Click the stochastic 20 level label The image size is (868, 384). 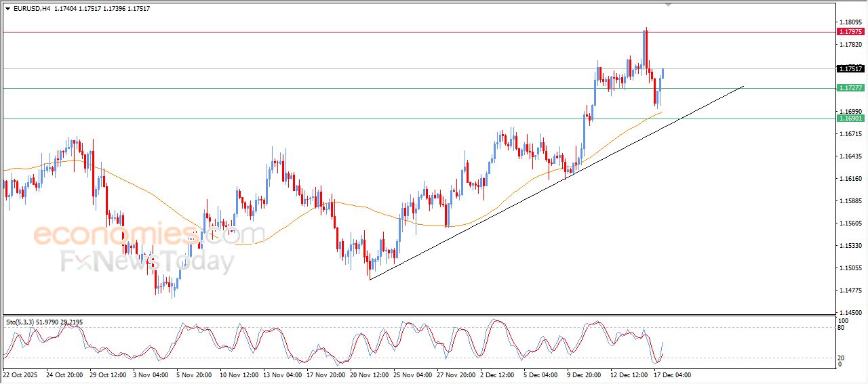click(842, 358)
